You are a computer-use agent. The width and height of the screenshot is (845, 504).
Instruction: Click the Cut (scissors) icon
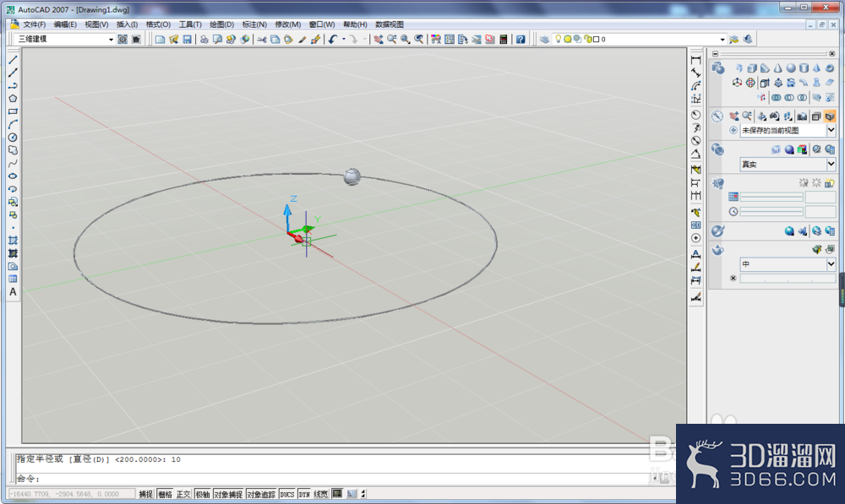tap(261, 40)
